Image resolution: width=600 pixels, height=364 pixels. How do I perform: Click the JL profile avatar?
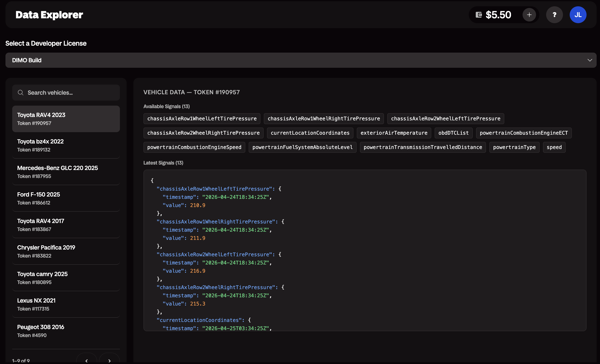click(x=578, y=15)
